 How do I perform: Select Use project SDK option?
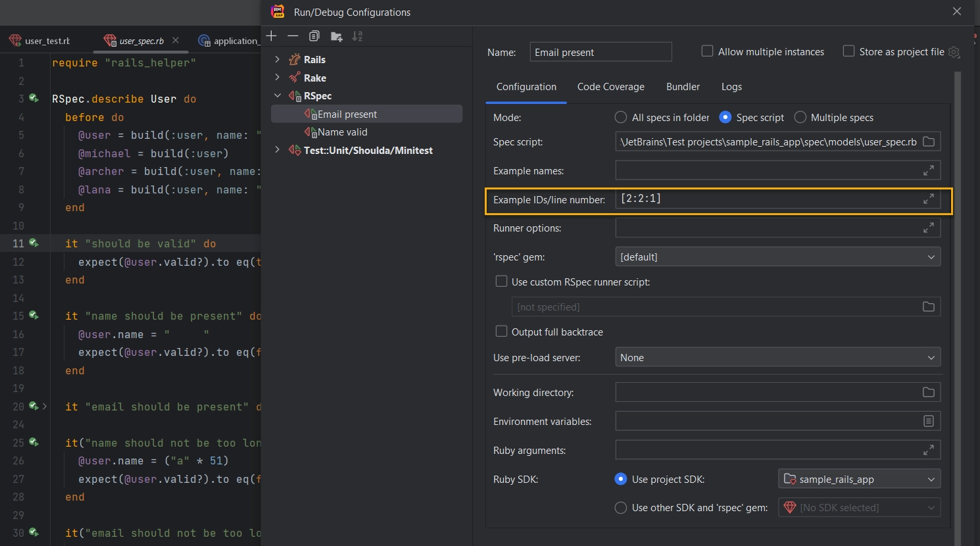(x=620, y=479)
